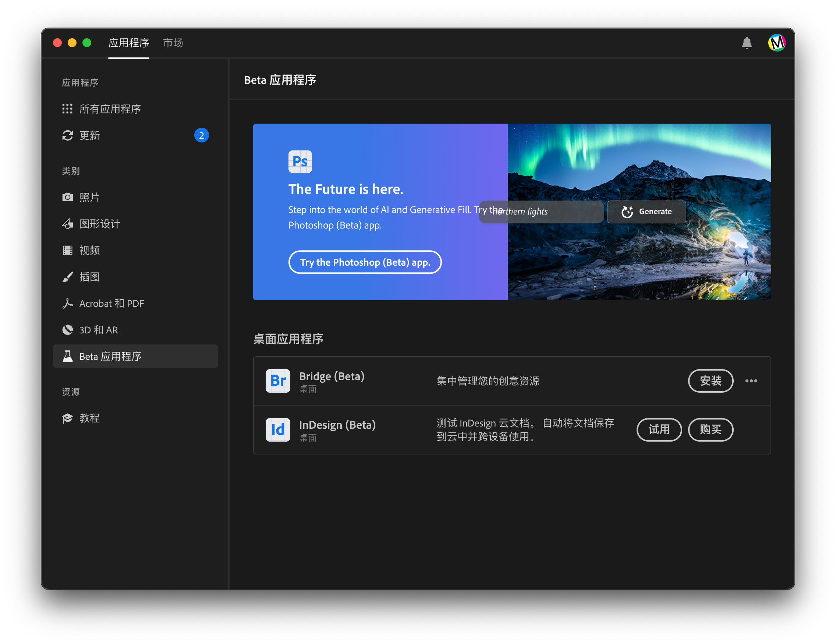Image resolution: width=836 pixels, height=644 pixels.
Task: Click the Acrobat 和 PDF category icon
Action: tap(67, 303)
